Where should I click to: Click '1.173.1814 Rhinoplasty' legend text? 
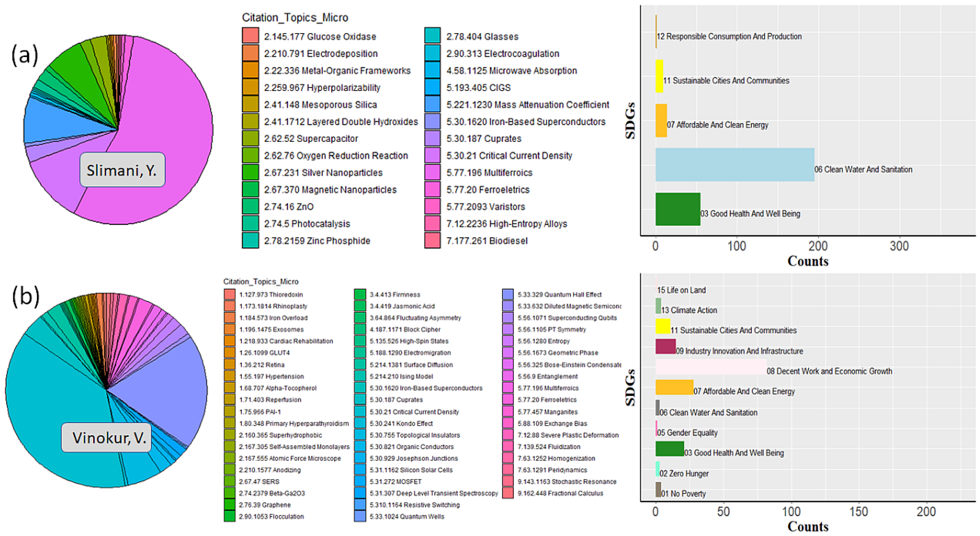tap(273, 306)
